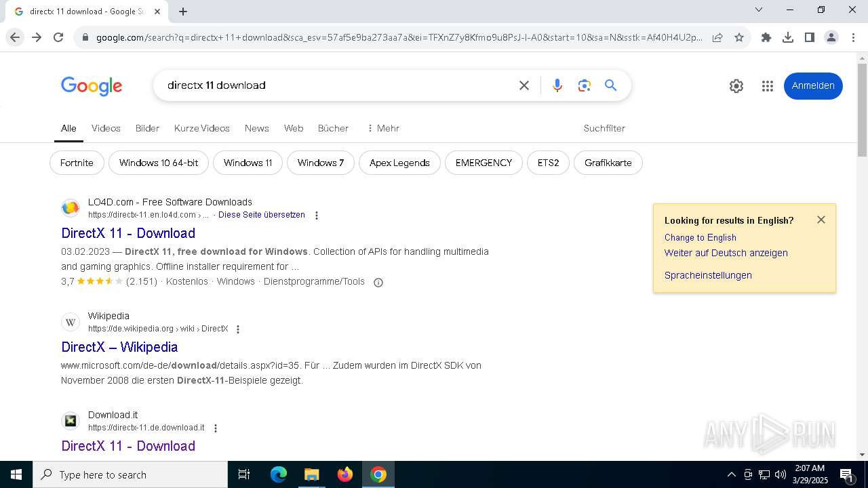Image resolution: width=868 pixels, height=488 pixels.
Task: Switch to the Web search tab
Action: tap(294, 128)
